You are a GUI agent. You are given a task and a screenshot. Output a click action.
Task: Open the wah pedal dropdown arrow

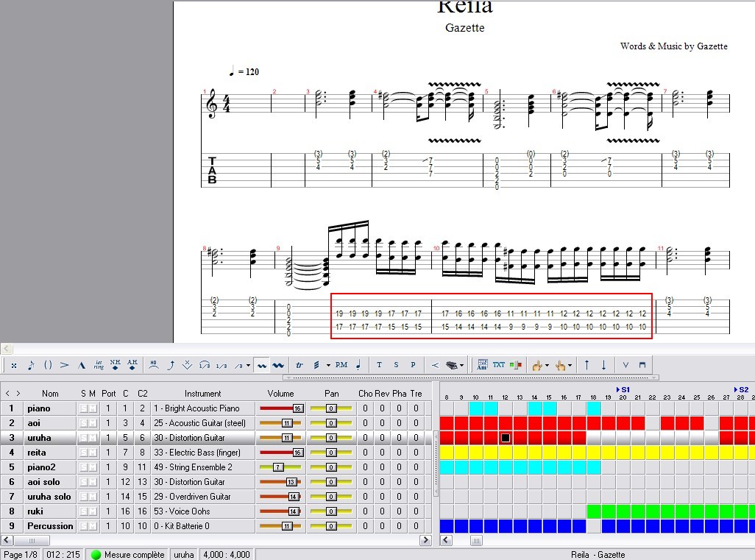462,366
